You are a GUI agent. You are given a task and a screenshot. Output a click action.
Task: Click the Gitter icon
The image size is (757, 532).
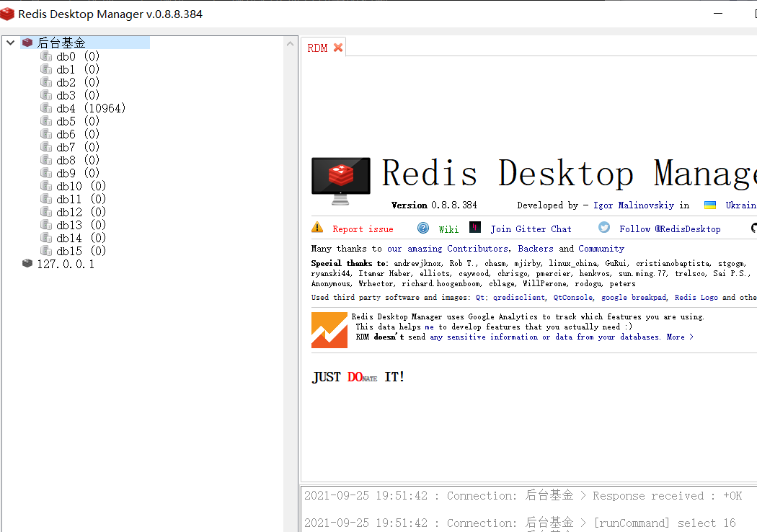[475, 227]
